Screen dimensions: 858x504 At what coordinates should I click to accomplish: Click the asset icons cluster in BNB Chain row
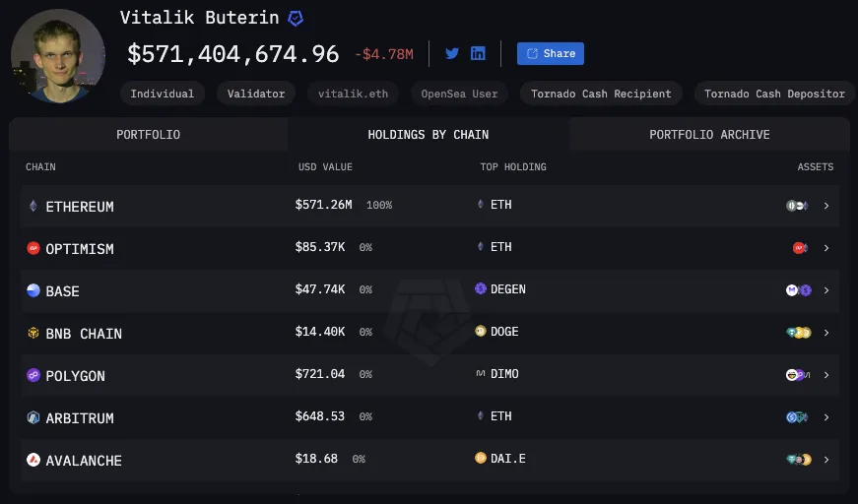pos(799,333)
